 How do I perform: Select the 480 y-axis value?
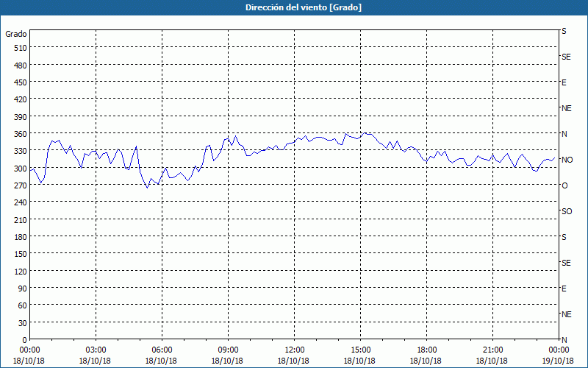tap(21, 66)
